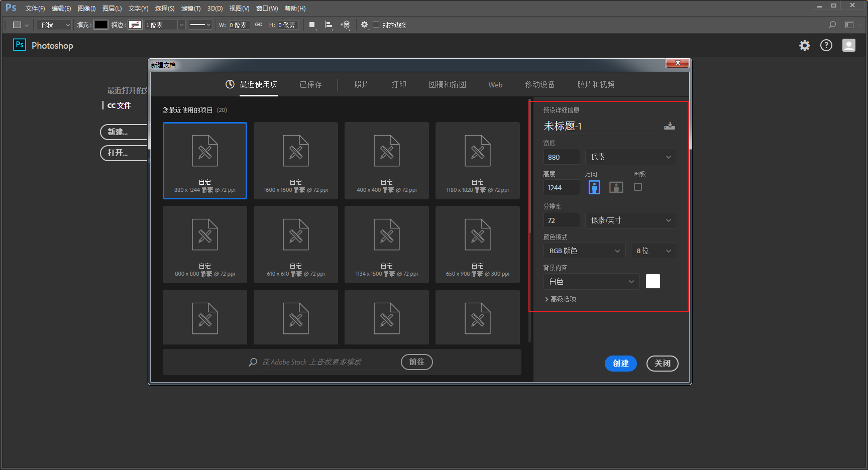Image resolution: width=868 pixels, height=470 pixels.
Task: Select the 400 x 400 像素 preset
Action: [387, 161]
